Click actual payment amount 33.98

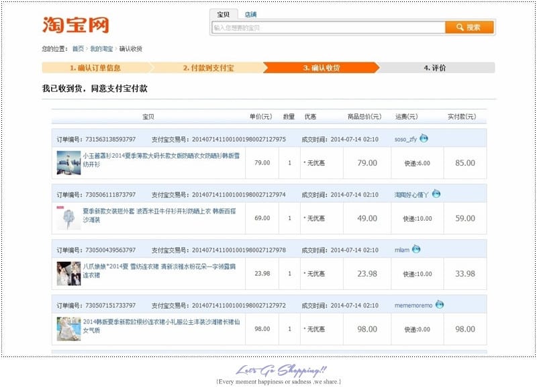tap(465, 274)
